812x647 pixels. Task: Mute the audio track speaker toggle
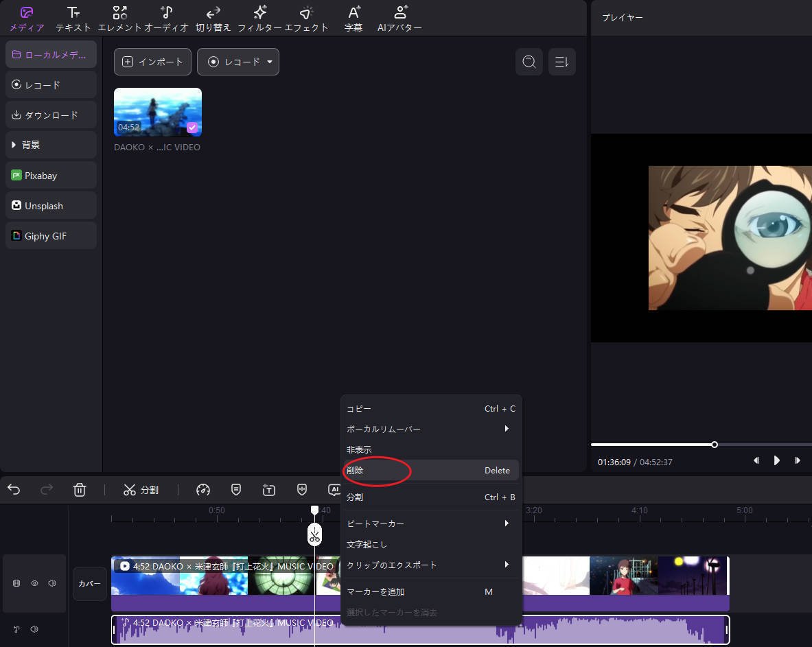pyautogui.click(x=34, y=629)
